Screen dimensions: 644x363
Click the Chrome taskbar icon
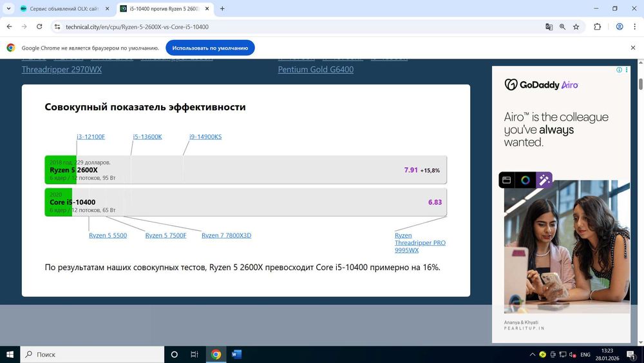[x=216, y=355]
